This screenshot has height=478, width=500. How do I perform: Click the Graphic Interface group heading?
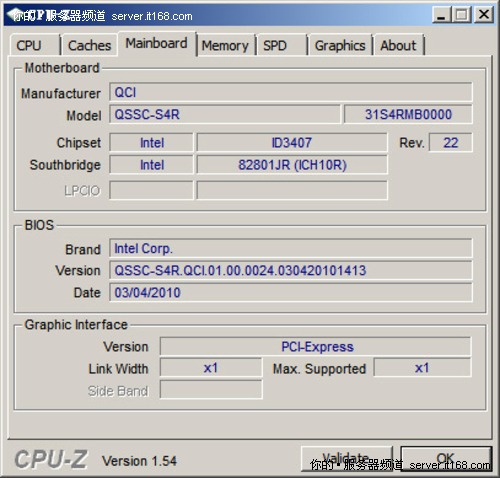click(x=76, y=324)
